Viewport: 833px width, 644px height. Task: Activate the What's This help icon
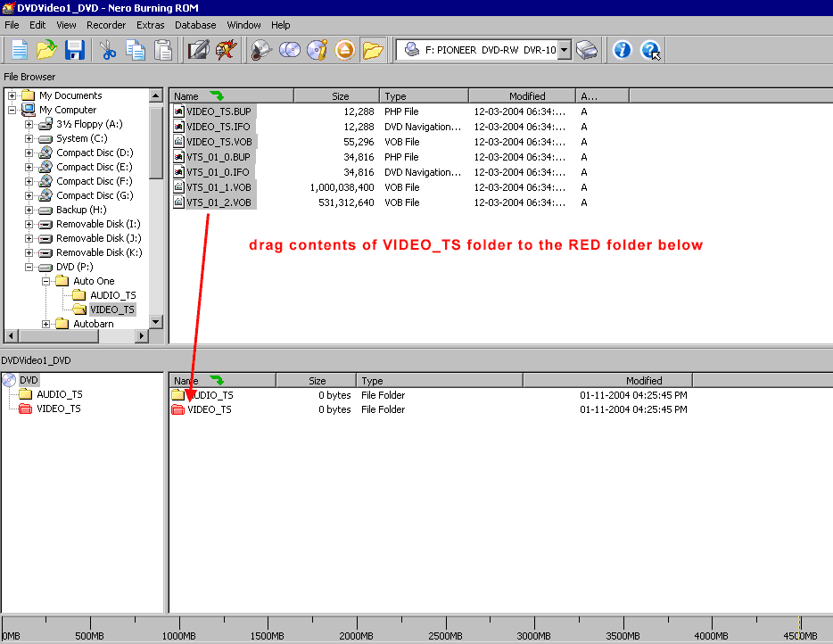(x=650, y=50)
